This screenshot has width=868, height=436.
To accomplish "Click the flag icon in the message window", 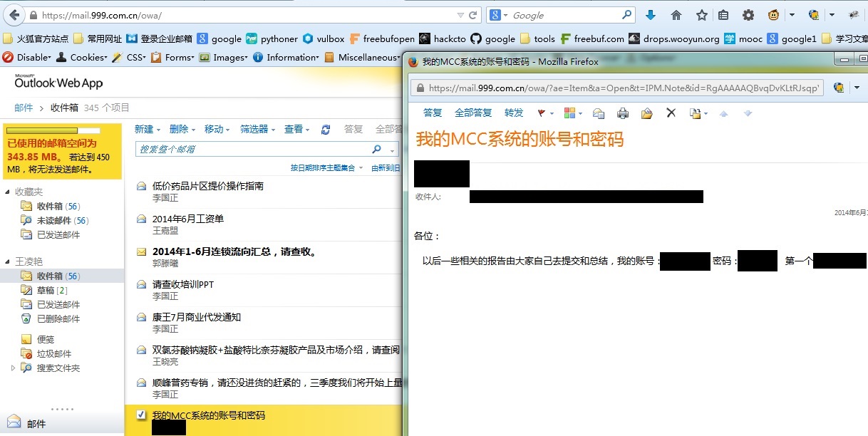I will pos(541,113).
